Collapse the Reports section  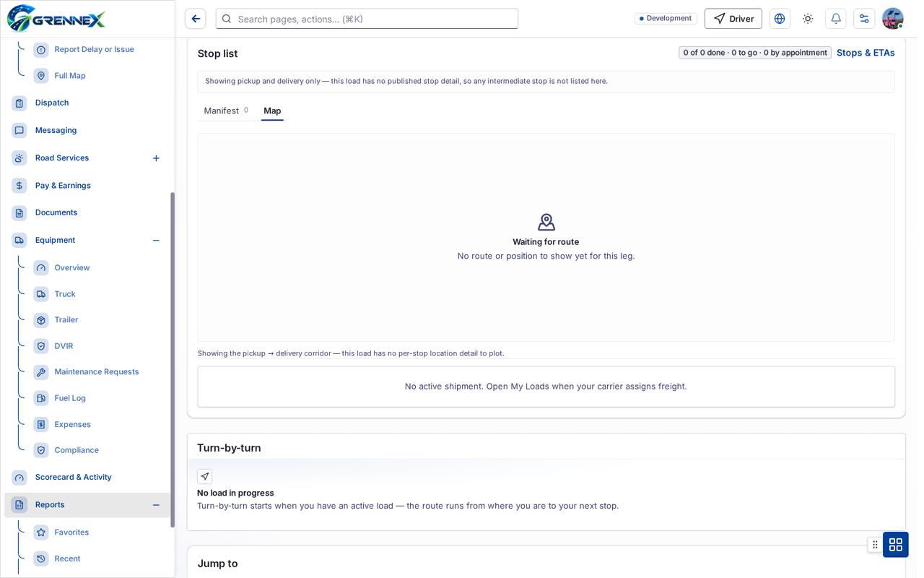[156, 505]
